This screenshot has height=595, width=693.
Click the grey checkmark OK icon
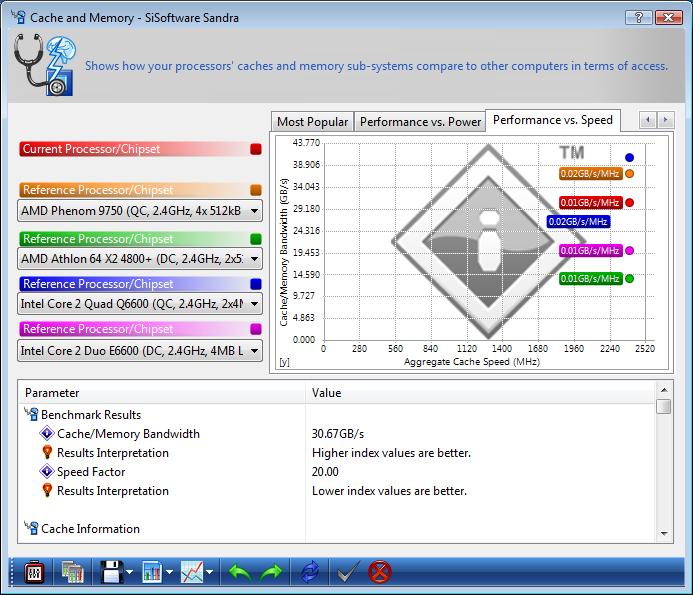[348, 572]
